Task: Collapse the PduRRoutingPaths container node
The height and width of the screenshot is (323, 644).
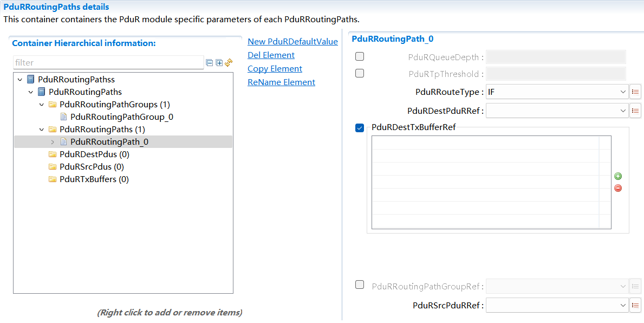Action: (x=30, y=92)
